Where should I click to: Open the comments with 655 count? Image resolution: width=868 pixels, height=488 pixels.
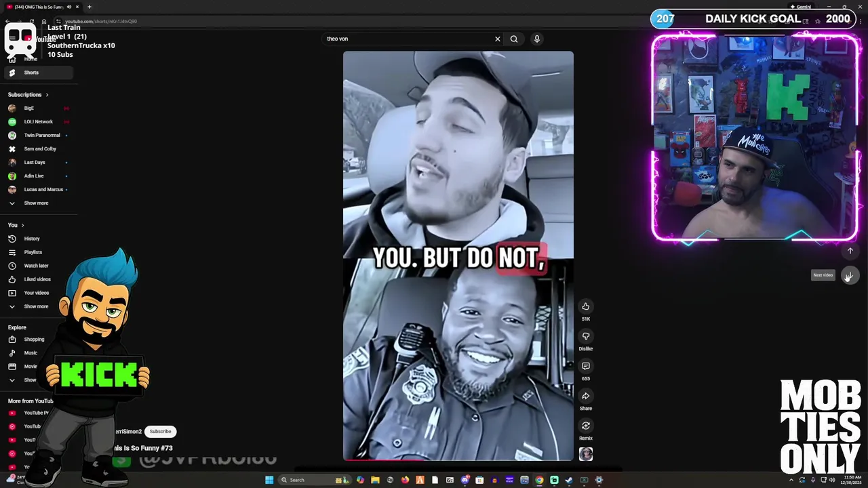click(586, 366)
